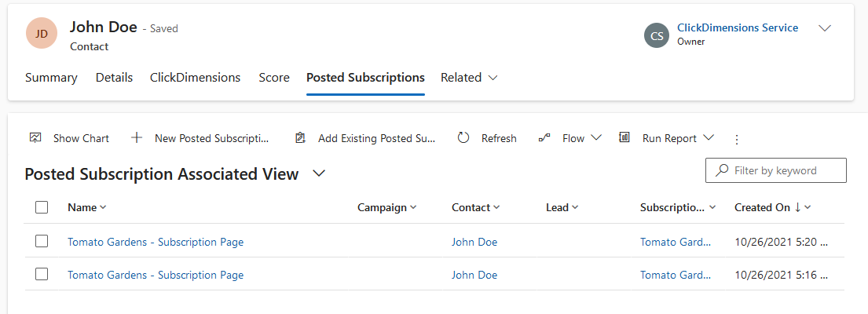Viewport: 868px width, 314px height.
Task: Expand the Flow dropdown arrow
Action: coord(596,137)
